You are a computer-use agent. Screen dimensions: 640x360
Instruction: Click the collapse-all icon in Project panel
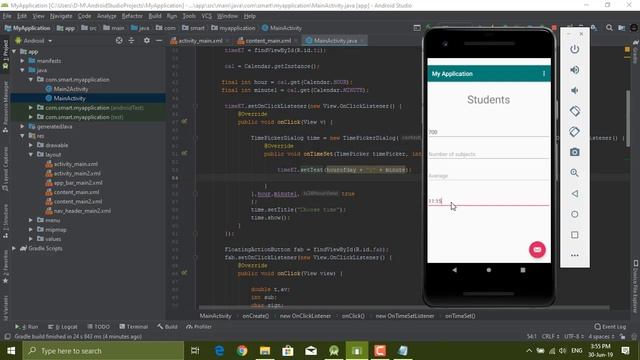131,40
